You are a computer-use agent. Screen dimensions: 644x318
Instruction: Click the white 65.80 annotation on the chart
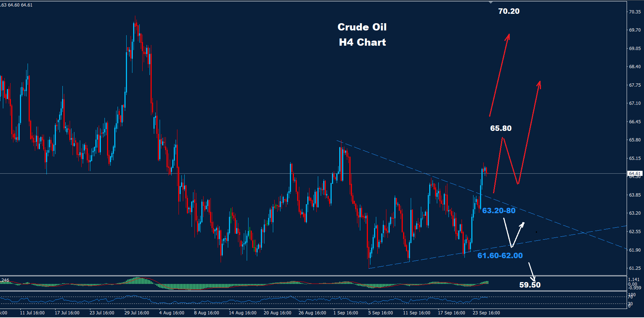[501, 128]
